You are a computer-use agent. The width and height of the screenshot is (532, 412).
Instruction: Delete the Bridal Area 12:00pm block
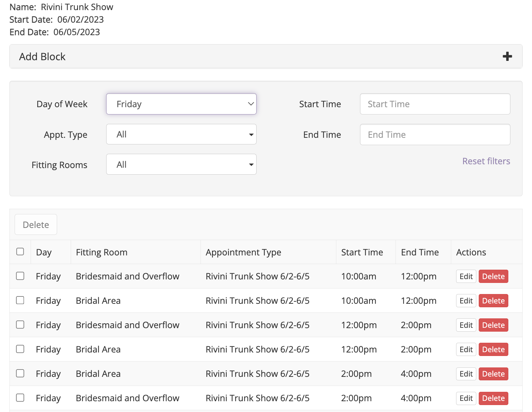[x=493, y=349]
